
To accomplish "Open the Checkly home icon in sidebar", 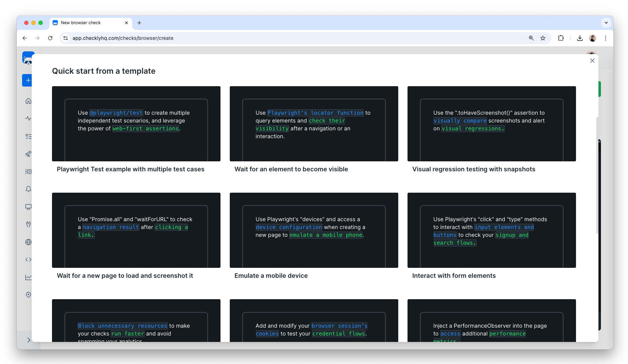I will coord(28,101).
